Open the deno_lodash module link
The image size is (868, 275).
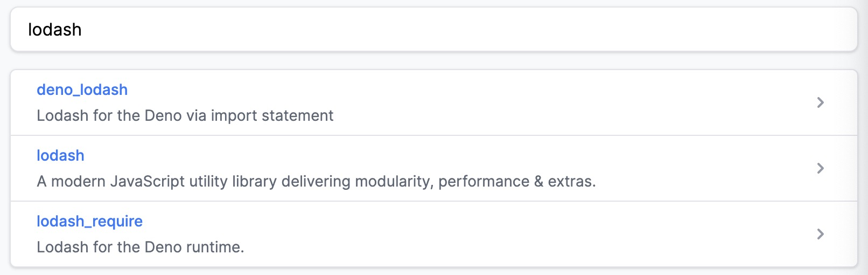[82, 90]
